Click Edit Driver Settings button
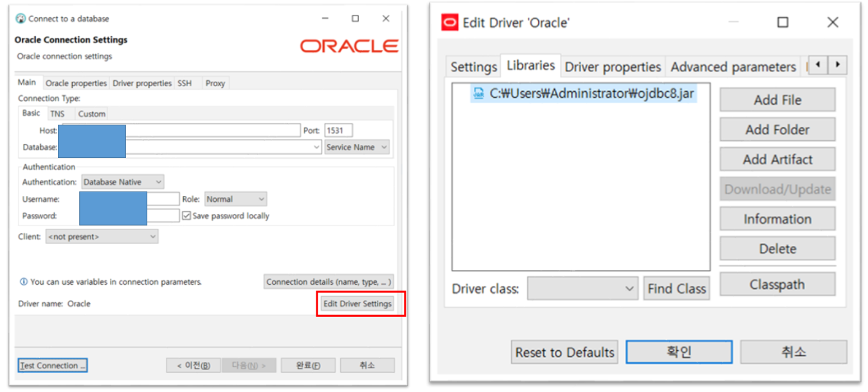 point(357,304)
